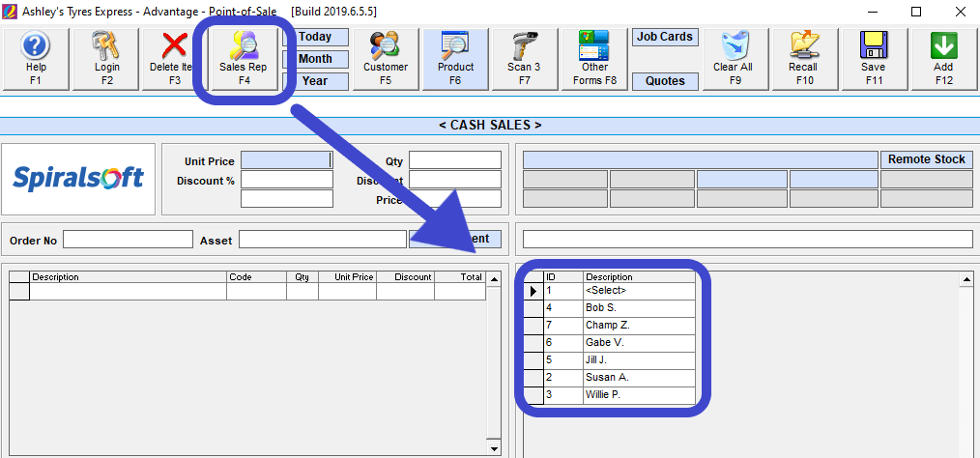Open Job Cards
The height and width of the screenshot is (458, 980).
665,37
